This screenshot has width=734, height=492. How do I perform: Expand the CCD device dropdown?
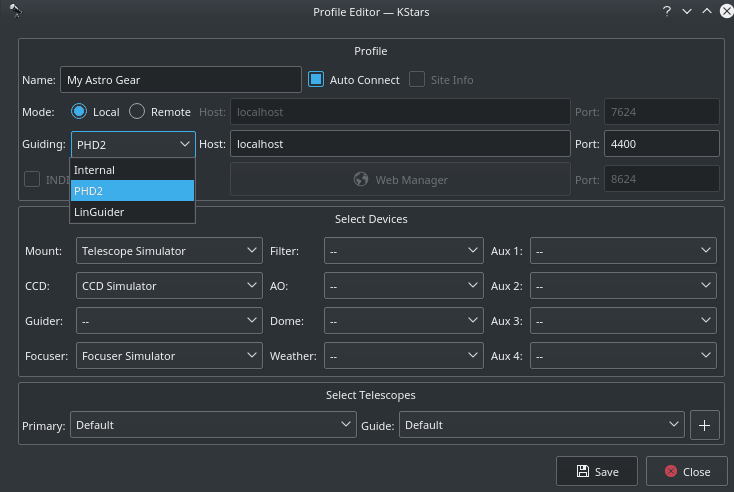click(x=169, y=286)
